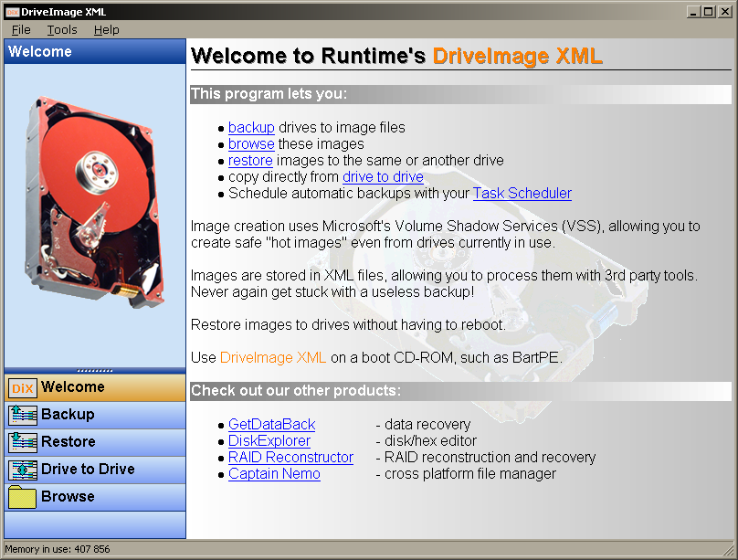Screen dimensions: 738x560
Task: Click the Drive to Drive icon
Action: [x=23, y=470]
